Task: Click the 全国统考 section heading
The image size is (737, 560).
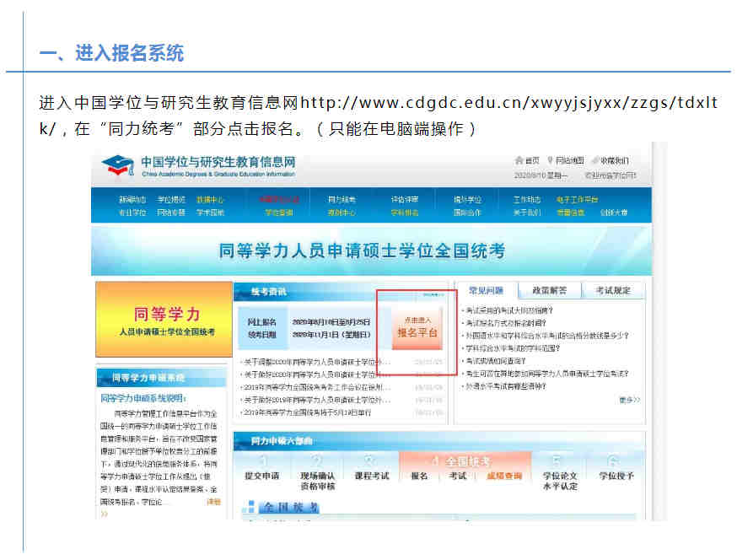Action: [291, 508]
